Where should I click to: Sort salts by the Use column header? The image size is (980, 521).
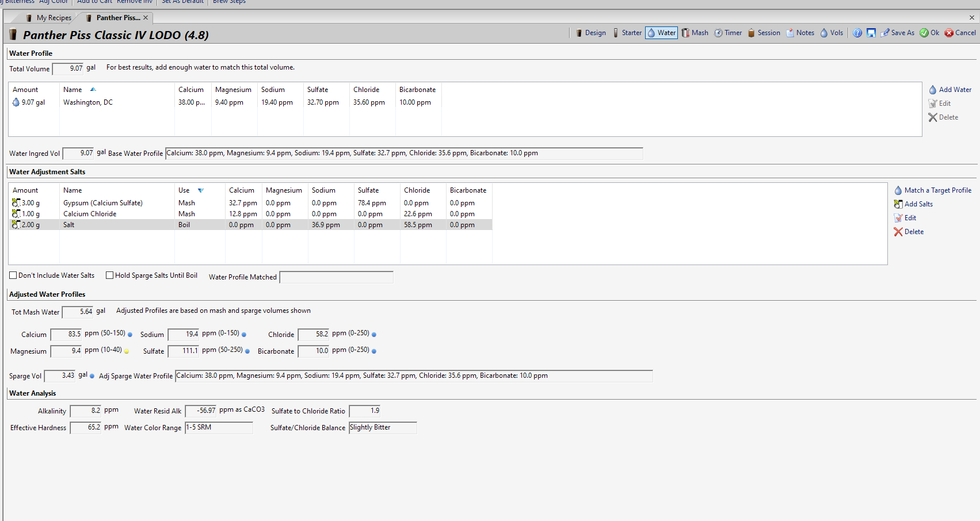click(x=200, y=190)
